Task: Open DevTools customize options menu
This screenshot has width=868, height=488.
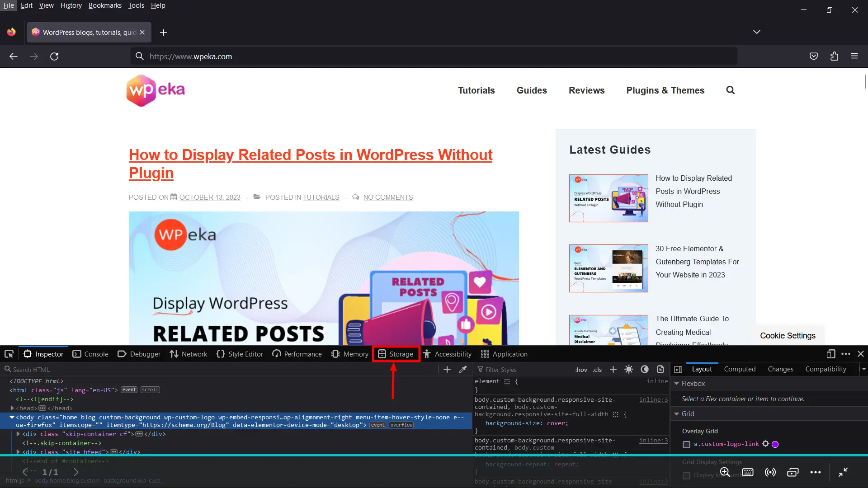Action: point(846,354)
